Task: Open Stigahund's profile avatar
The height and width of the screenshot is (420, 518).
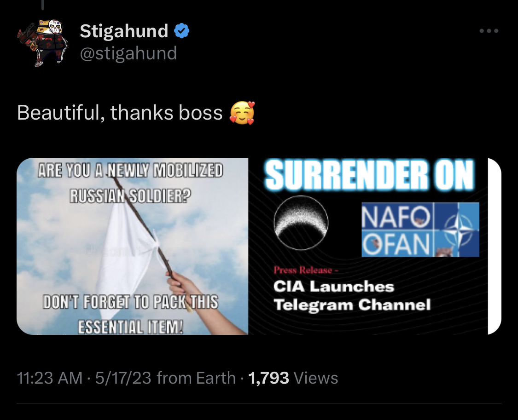Action: (x=43, y=43)
